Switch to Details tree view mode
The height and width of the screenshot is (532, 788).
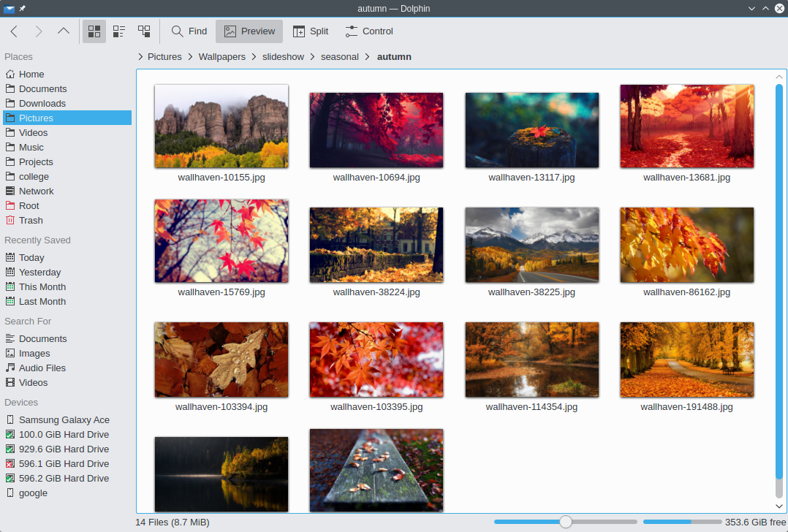tap(144, 31)
